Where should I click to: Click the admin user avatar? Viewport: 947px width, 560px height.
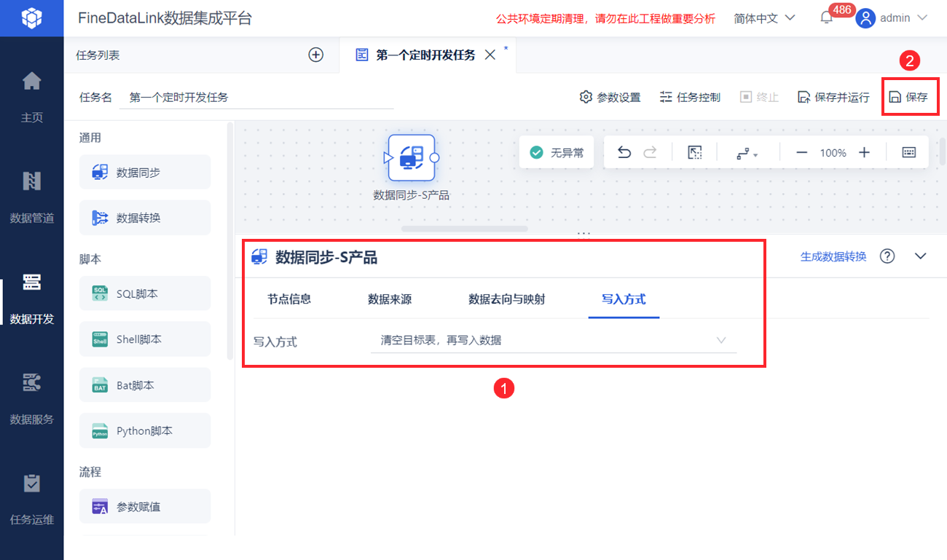865,18
